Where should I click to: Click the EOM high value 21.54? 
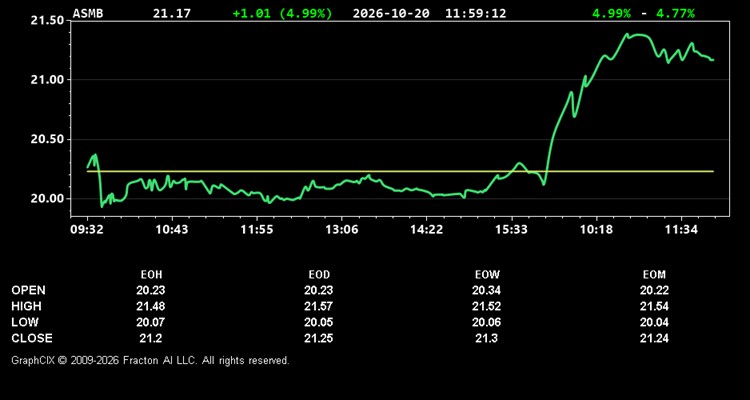coord(654,306)
